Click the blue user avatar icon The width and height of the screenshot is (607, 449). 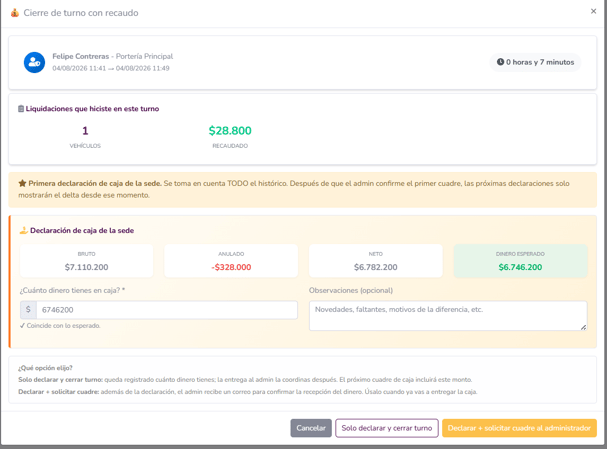pyautogui.click(x=34, y=62)
